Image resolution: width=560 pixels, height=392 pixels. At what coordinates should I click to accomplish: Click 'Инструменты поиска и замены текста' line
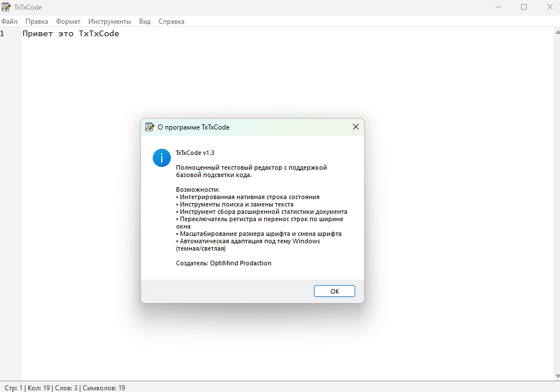[235, 204]
